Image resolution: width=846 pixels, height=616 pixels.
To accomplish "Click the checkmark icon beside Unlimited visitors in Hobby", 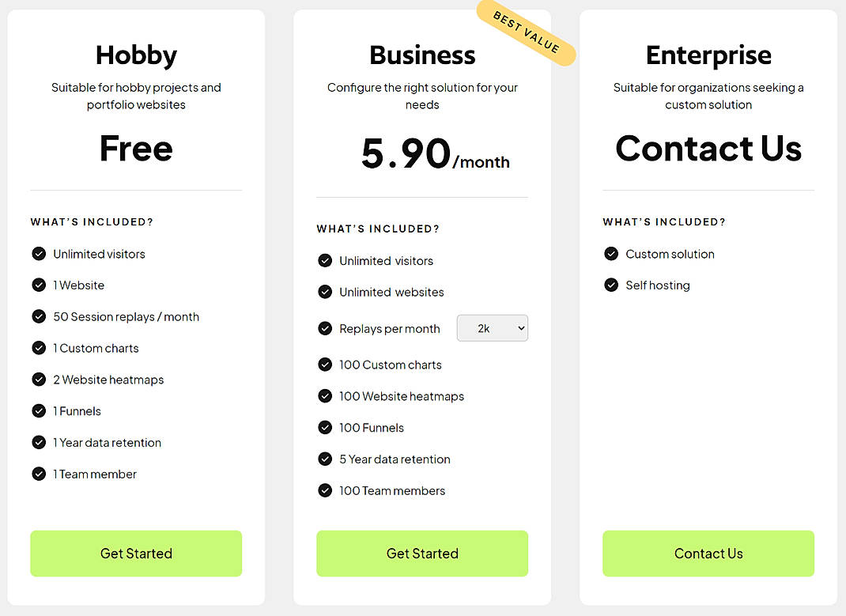I will click(x=39, y=254).
